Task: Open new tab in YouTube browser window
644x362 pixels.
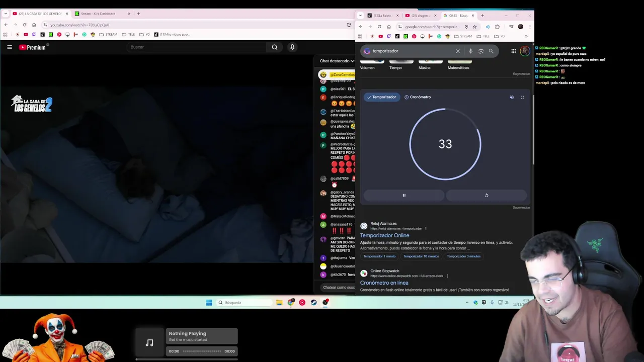Action: (138, 14)
